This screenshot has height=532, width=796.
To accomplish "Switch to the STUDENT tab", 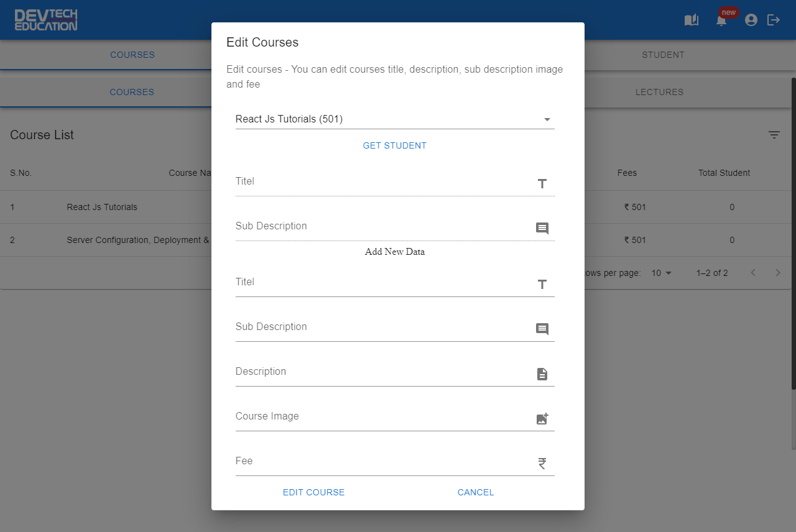I will pos(663,55).
